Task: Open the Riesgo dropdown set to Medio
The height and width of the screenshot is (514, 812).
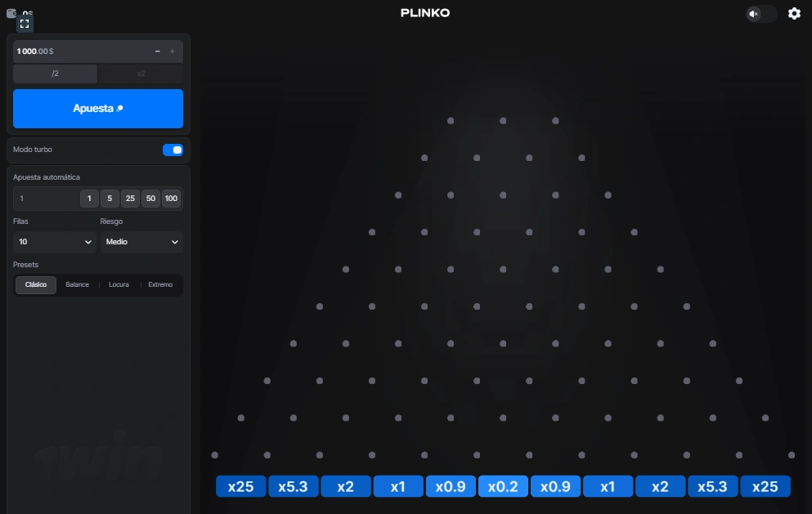Action: (x=141, y=242)
